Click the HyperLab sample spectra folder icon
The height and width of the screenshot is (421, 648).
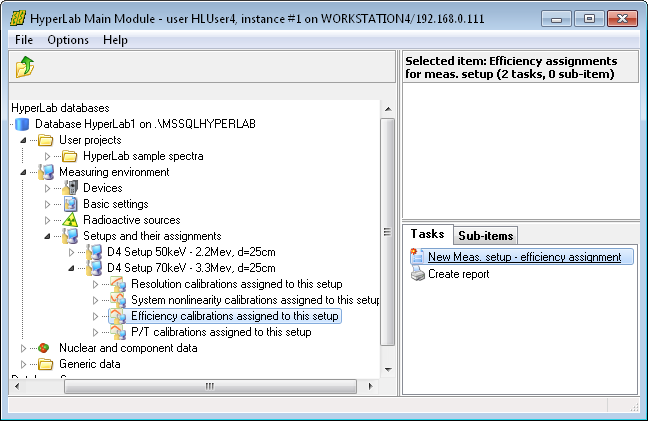point(69,156)
